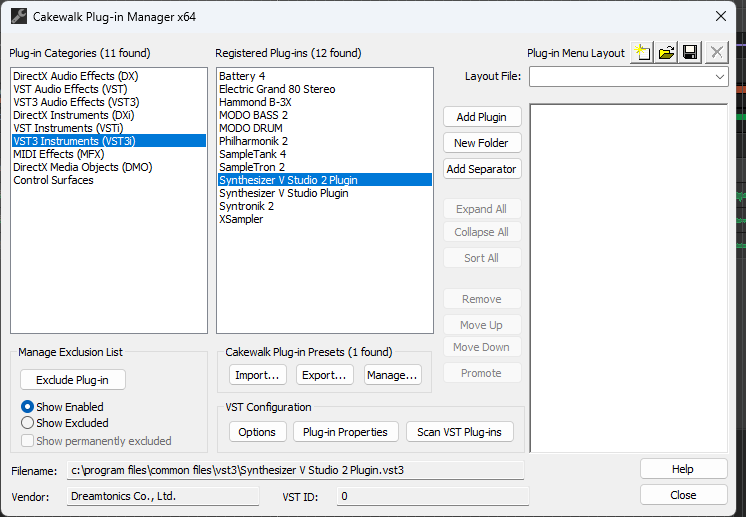Viewport: 746px width, 517px height.
Task: Select SampleTron 2 plug-in
Action: (325, 167)
